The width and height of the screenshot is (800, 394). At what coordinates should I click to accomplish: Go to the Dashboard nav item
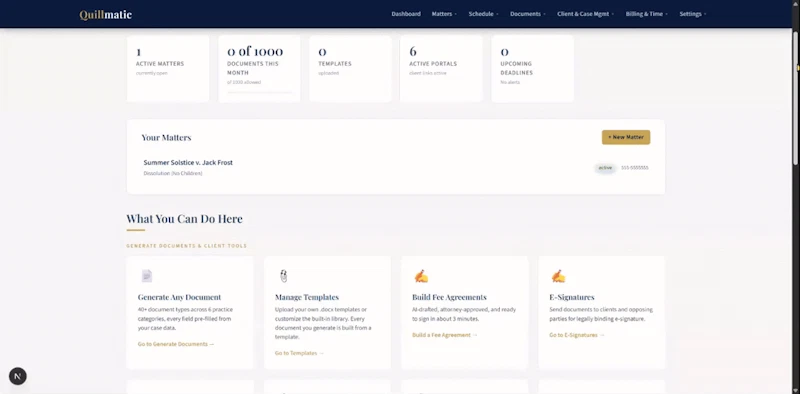[406, 14]
